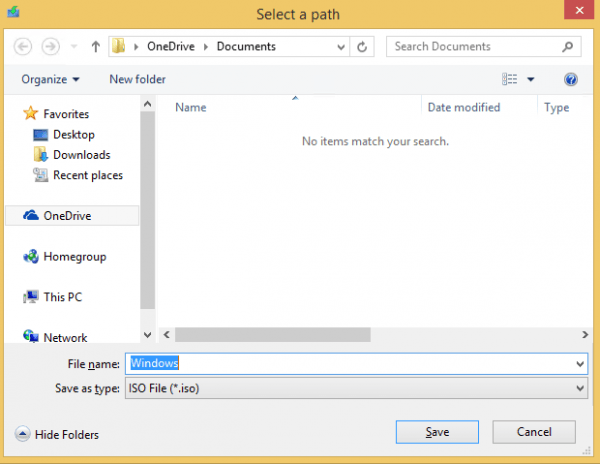Open the Help question mark icon
This screenshot has height=464, width=600.
coord(571,79)
